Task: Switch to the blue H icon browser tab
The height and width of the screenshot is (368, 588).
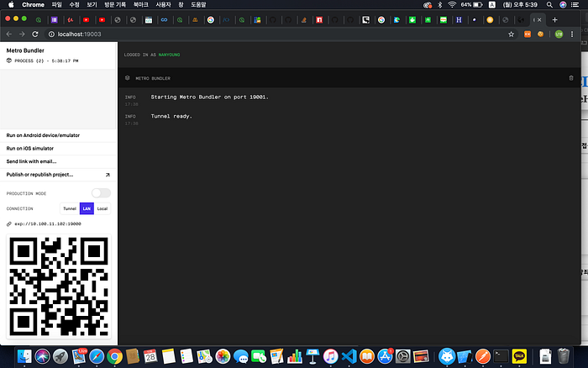Action: point(459,20)
